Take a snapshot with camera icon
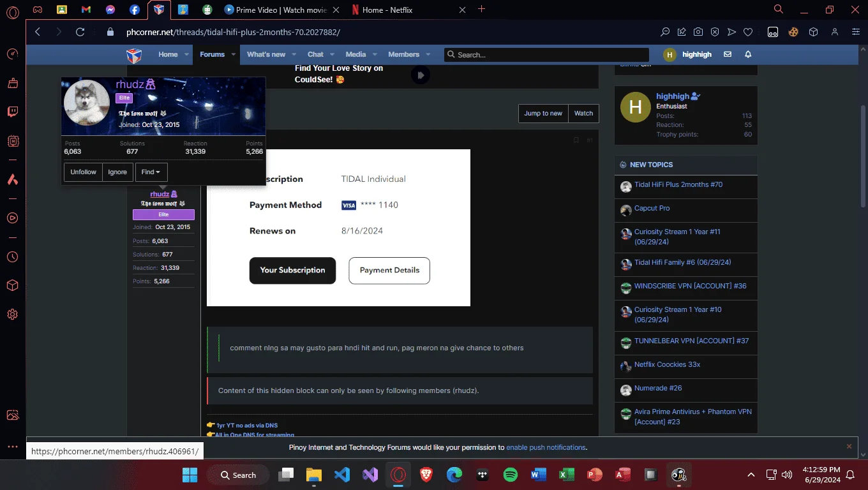Viewport: 868px width, 490px height. click(698, 32)
